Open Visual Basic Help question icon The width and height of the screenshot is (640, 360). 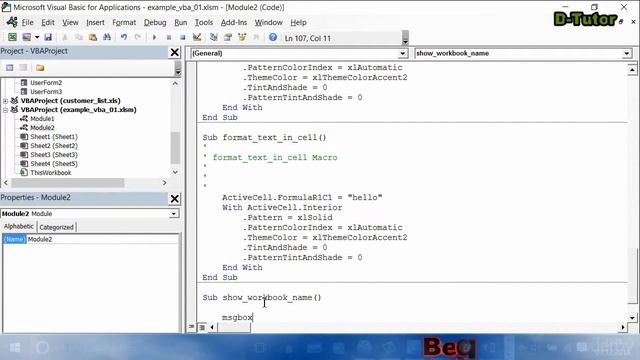(x=273, y=38)
